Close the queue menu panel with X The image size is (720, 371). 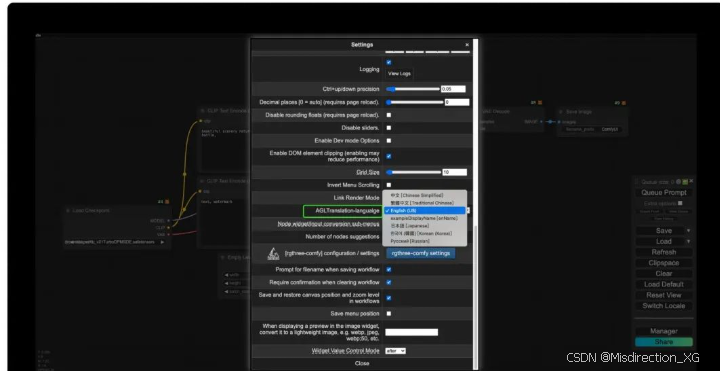click(691, 182)
